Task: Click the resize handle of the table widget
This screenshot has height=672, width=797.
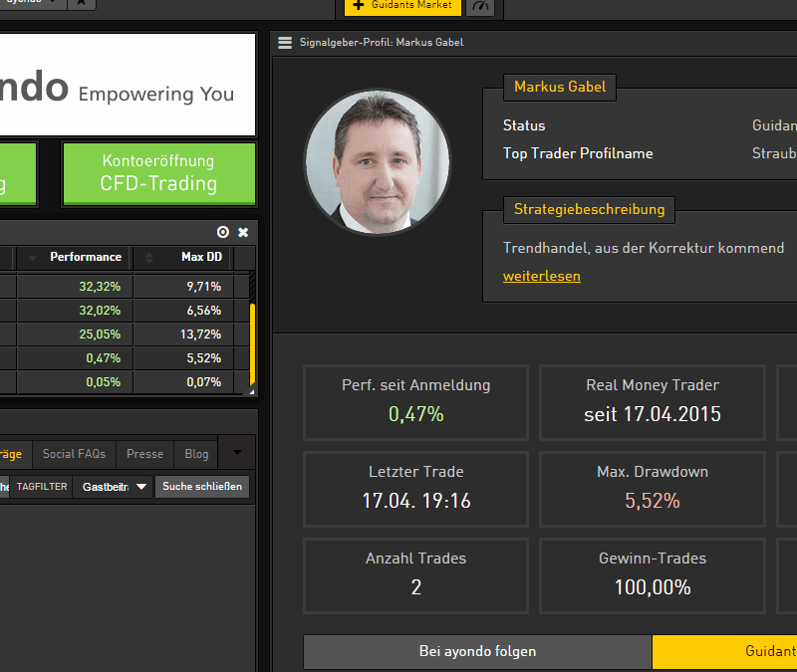Action: pyautogui.click(x=250, y=391)
